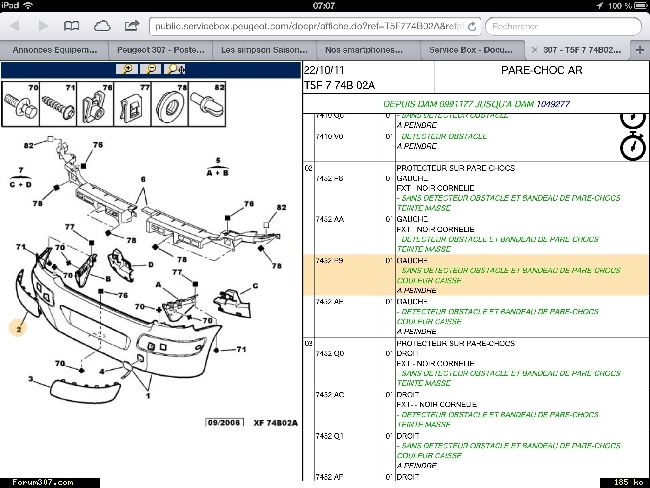Select part thumbnail 78 washer
650x488 pixels.
pyautogui.click(x=170, y=104)
